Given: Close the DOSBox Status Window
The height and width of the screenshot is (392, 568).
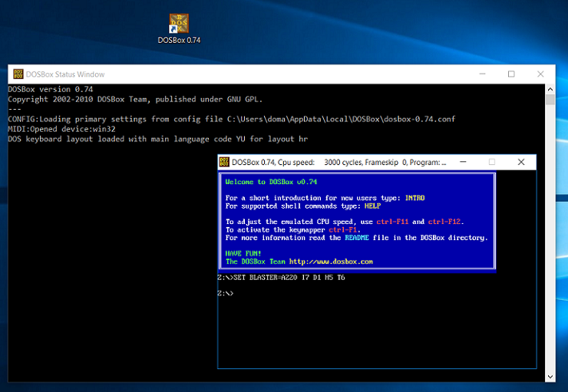Looking at the screenshot, I should click(x=540, y=74).
